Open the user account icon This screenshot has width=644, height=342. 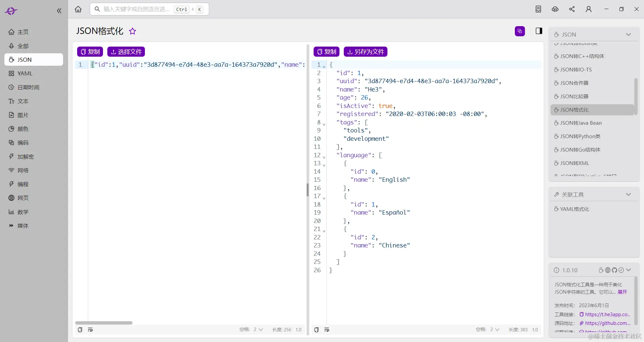589,9
